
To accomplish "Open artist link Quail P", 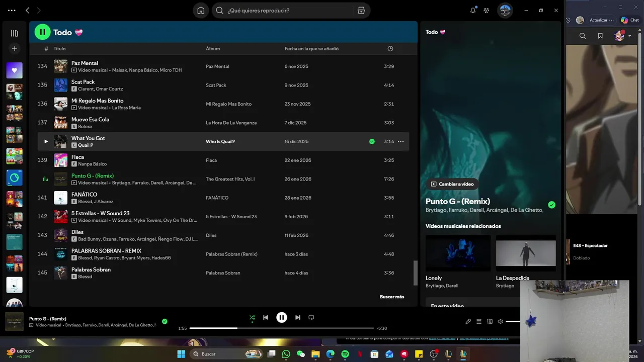I will pos(86,145).
